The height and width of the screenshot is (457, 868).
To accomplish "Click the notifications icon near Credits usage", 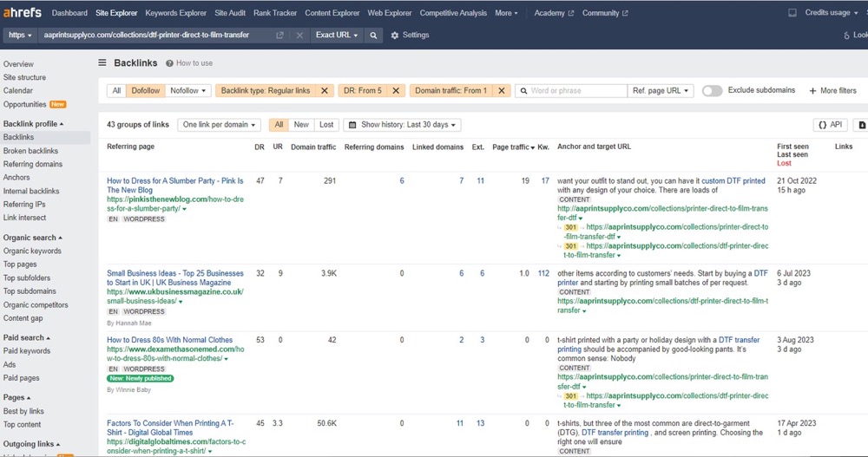I will pos(792,13).
